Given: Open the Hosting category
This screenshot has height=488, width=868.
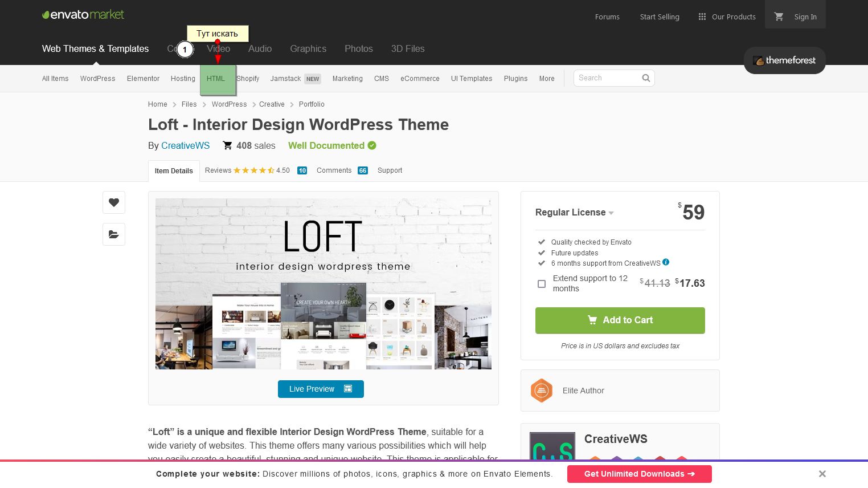Looking at the screenshot, I should pos(183,79).
